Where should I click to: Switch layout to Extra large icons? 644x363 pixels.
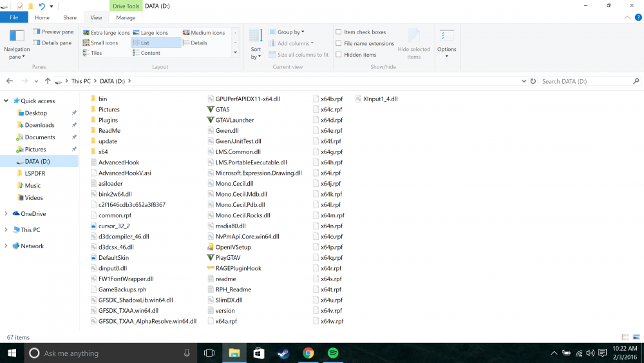coord(106,32)
